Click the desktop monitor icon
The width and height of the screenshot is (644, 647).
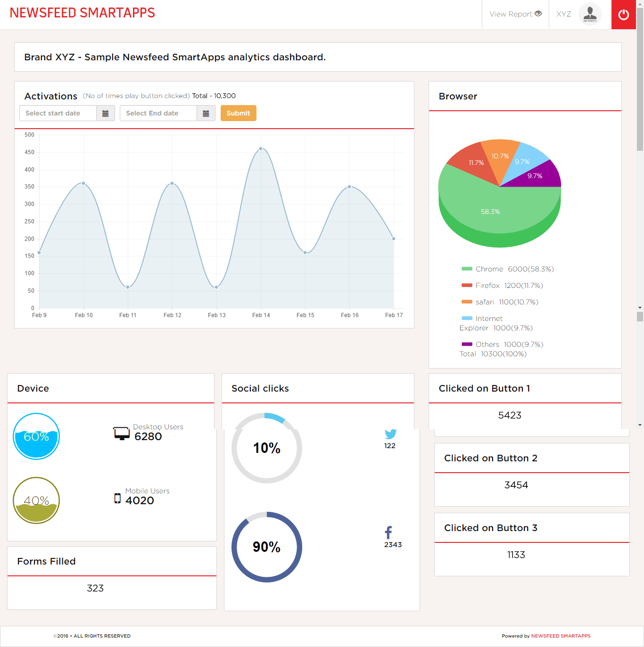(122, 434)
